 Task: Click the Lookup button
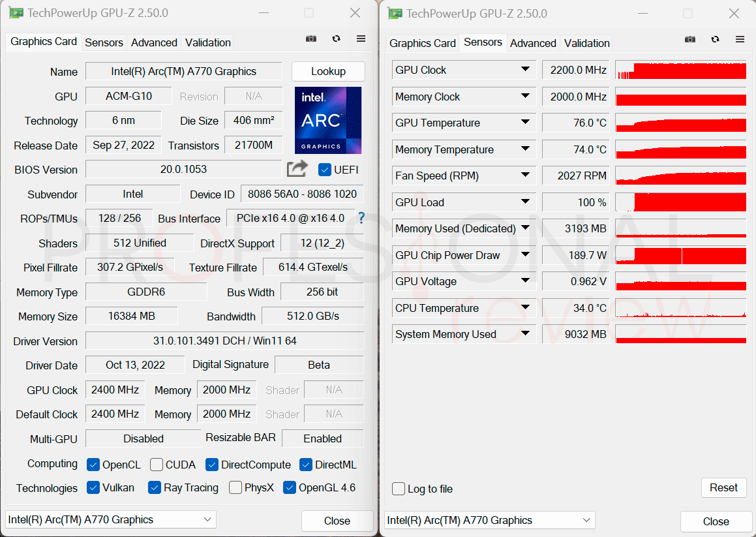(328, 71)
